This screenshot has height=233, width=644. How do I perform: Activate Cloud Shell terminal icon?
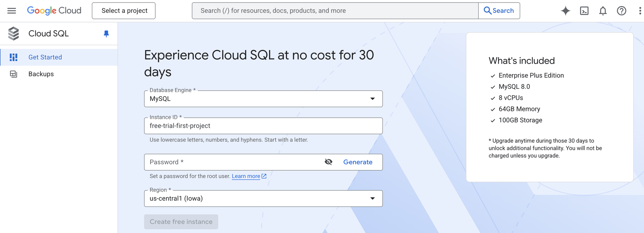tap(584, 11)
